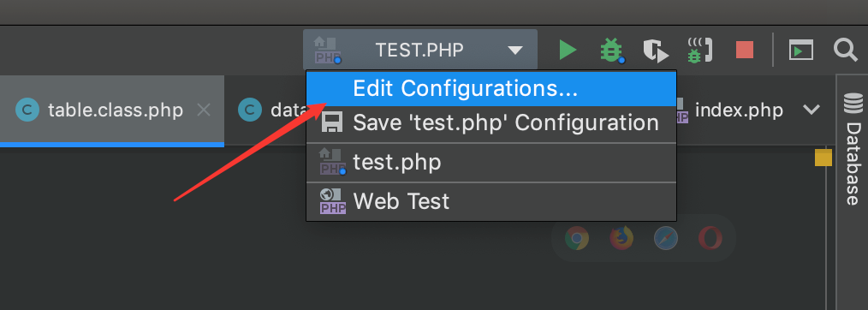Choose Save 'test.php' Configuration
Image resolution: width=868 pixels, height=310 pixels.
tap(491, 123)
